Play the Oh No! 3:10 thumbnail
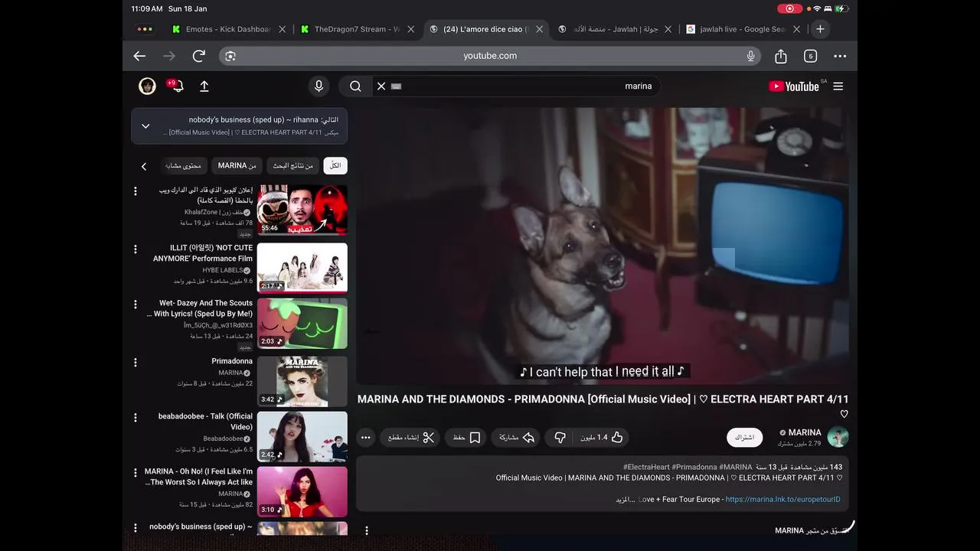 point(302,491)
